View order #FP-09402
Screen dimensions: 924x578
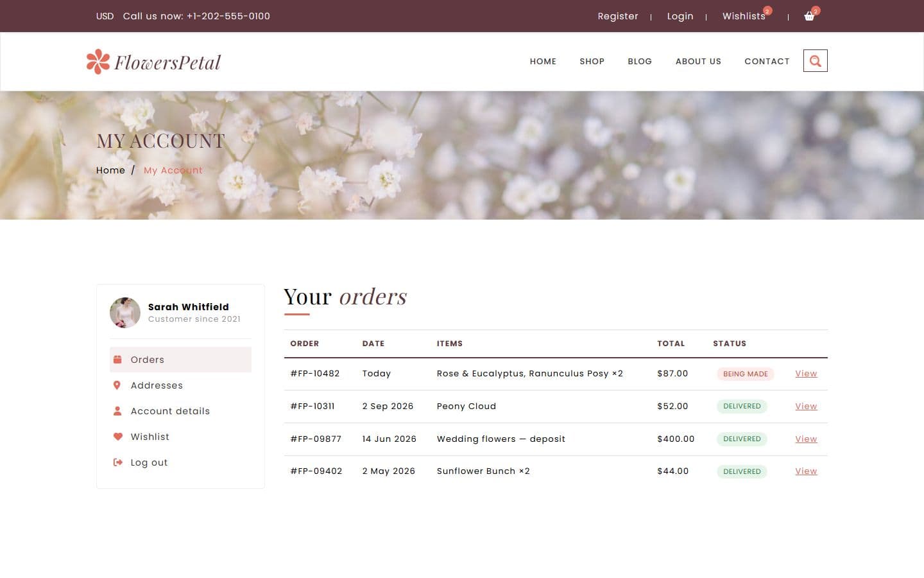click(x=806, y=471)
